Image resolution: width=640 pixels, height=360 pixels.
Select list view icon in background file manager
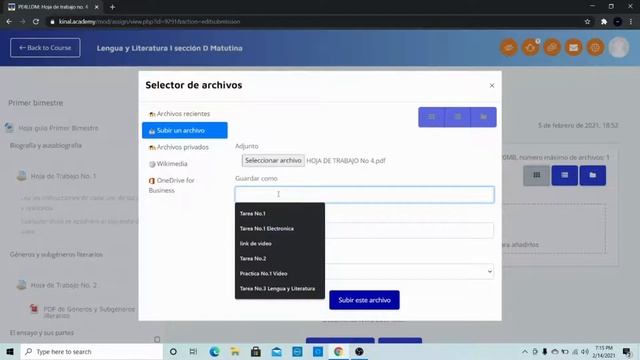coord(564,176)
